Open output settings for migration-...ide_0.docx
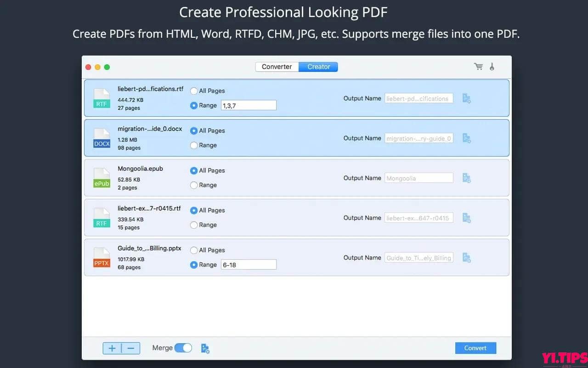 (467, 138)
